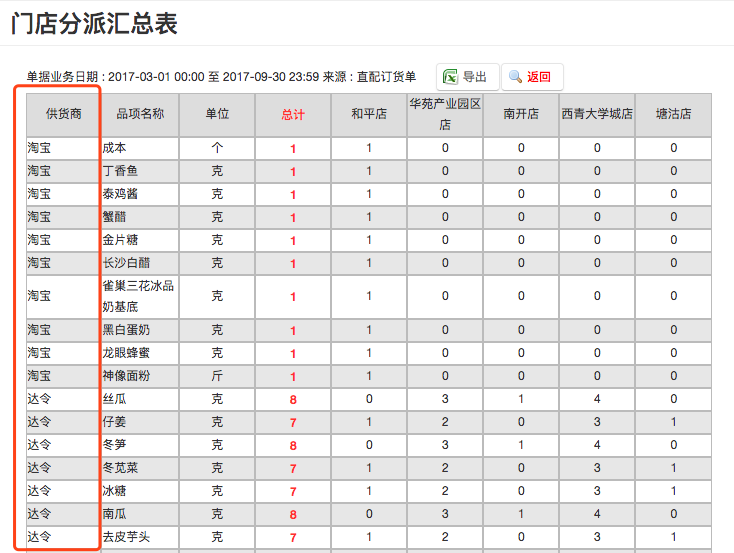This screenshot has height=553, width=734.
Task: Click the 供货商 column header
Action: 64,114
